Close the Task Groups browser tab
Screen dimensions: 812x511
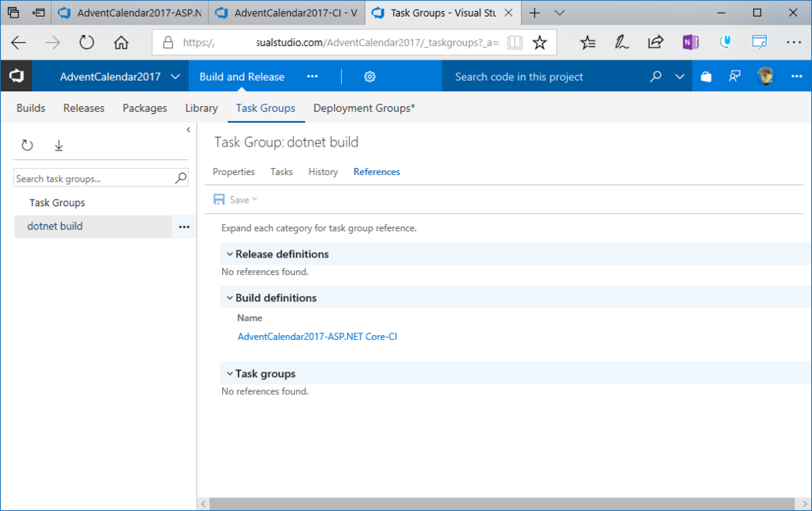click(508, 13)
